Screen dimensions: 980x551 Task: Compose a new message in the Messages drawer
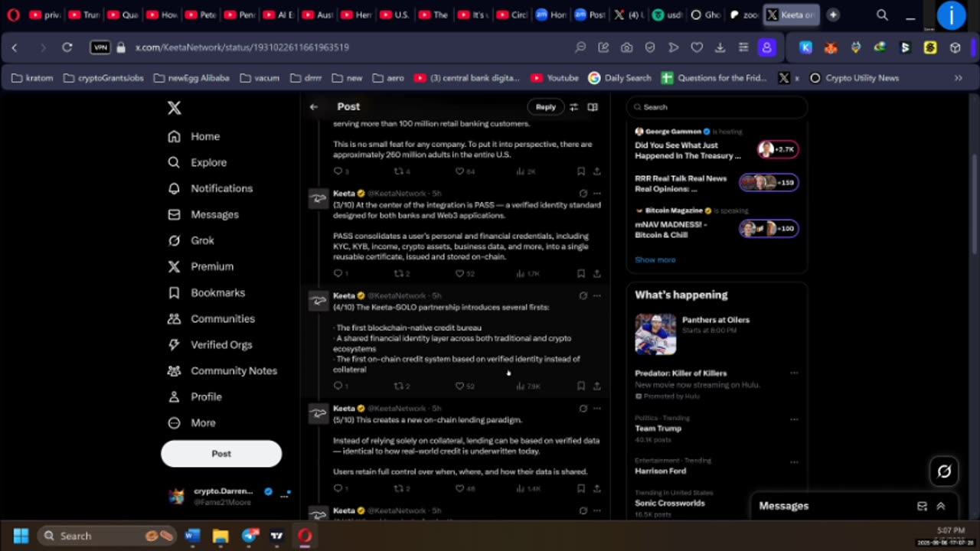[922, 506]
